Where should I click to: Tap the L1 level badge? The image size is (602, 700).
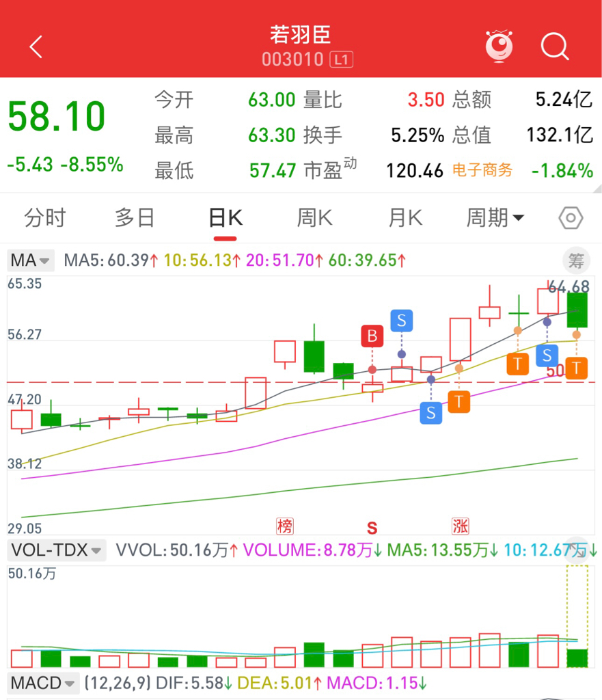click(x=342, y=60)
